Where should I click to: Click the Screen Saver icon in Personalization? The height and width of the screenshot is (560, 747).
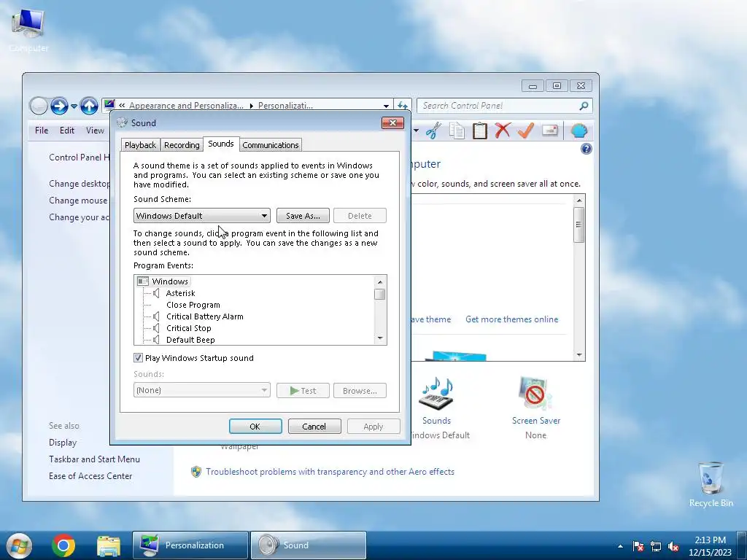coord(535,393)
